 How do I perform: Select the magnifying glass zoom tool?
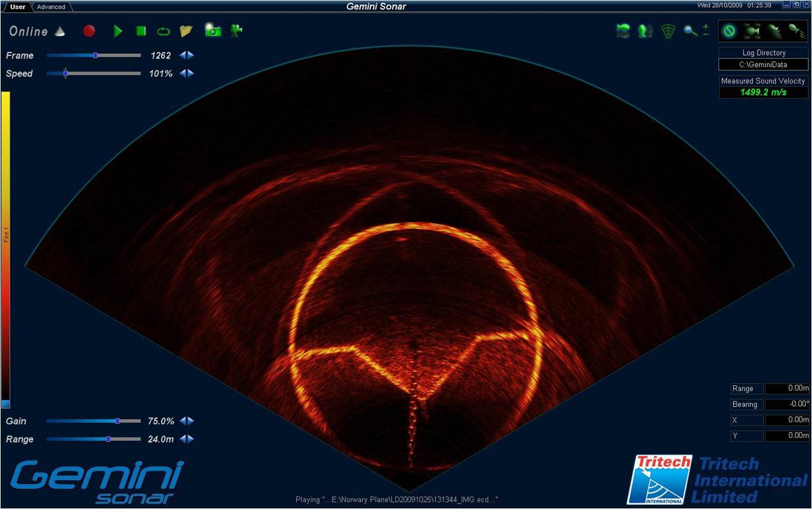(690, 30)
